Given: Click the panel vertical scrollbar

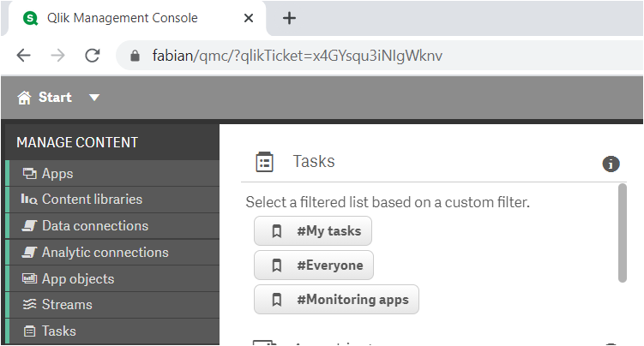Looking at the screenshot, I should 623,233.
